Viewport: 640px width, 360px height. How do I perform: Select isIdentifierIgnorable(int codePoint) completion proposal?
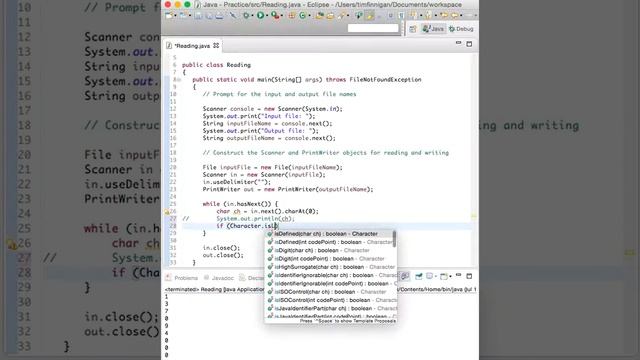(x=330, y=283)
